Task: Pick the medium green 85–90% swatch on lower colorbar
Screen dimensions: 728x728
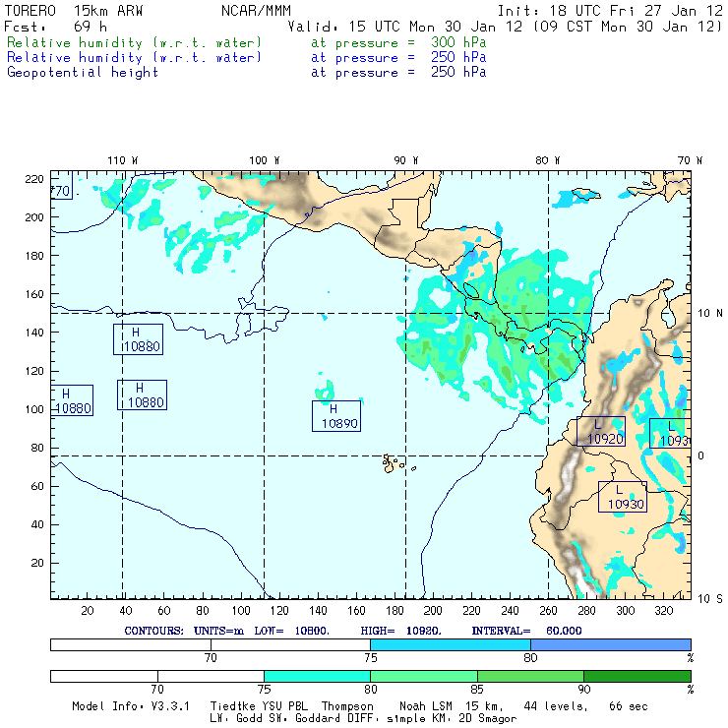Action: pos(530,676)
